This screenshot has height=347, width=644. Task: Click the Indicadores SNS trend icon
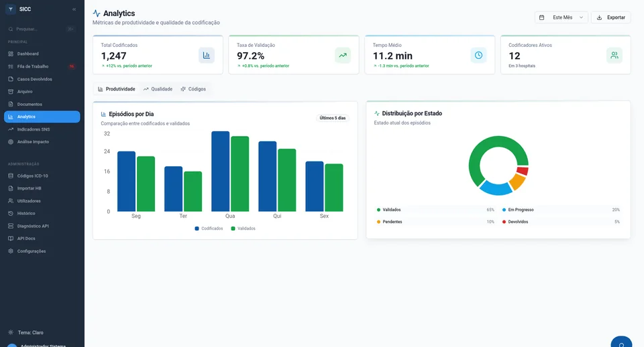coord(11,129)
